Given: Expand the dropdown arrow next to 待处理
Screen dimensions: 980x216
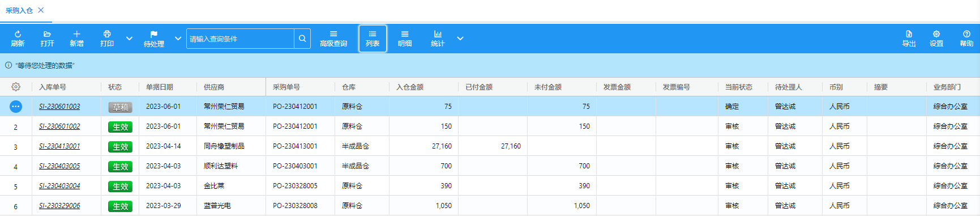Looking at the screenshot, I should (x=178, y=39).
